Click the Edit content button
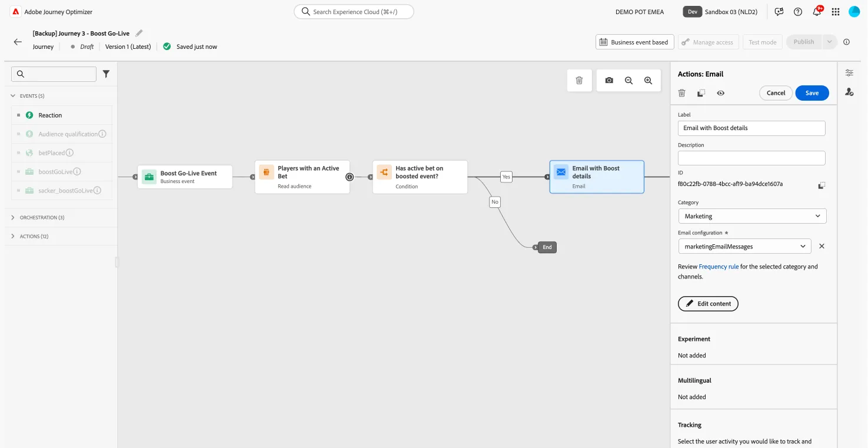The height and width of the screenshot is (448, 868). tap(708, 304)
